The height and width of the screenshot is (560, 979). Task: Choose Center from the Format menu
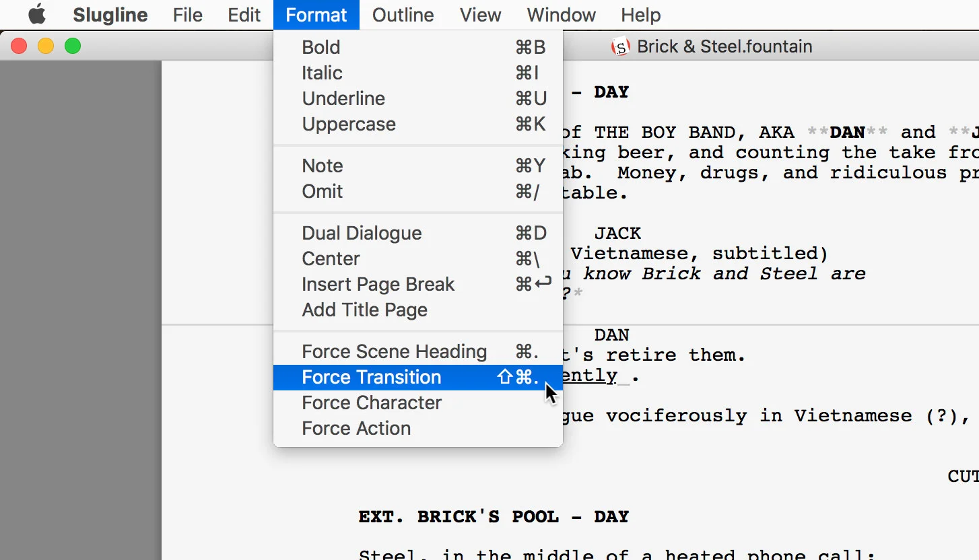coord(418,258)
